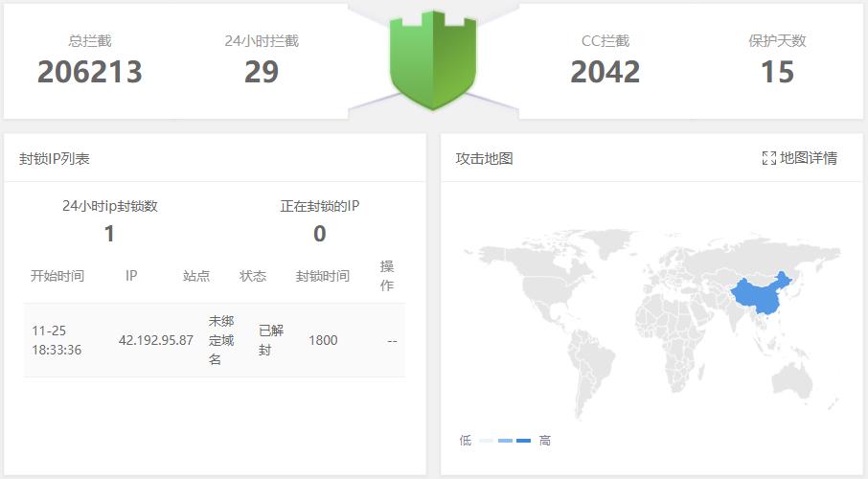Click the 攻击地图 panel title
This screenshot has height=479, width=868.
click(x=485, y=159)
